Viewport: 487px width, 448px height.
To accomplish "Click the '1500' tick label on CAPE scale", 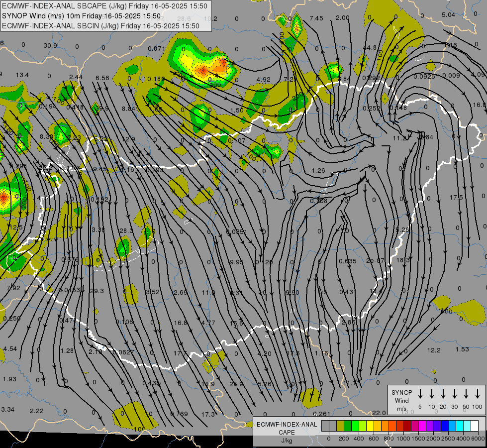I will [418, 439].
